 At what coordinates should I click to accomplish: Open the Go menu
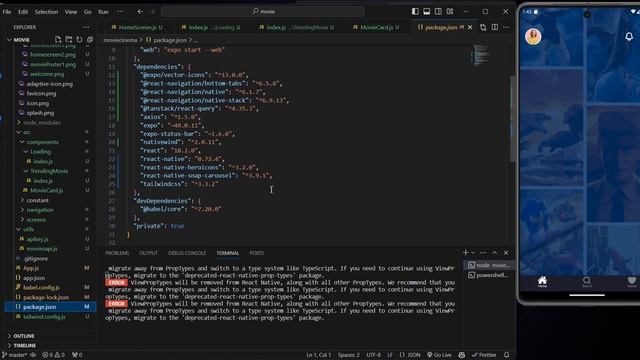87,12
